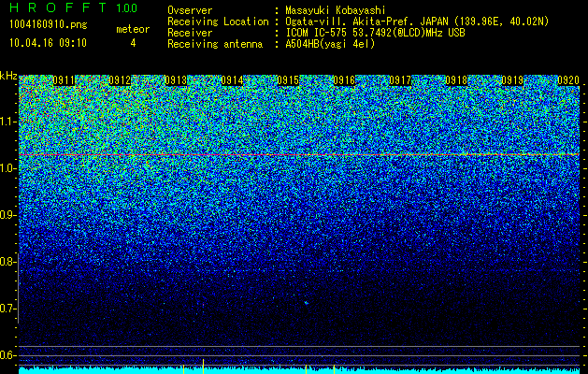Click the grey horizontal line at 0.6 kHz

tap(299, 355)
